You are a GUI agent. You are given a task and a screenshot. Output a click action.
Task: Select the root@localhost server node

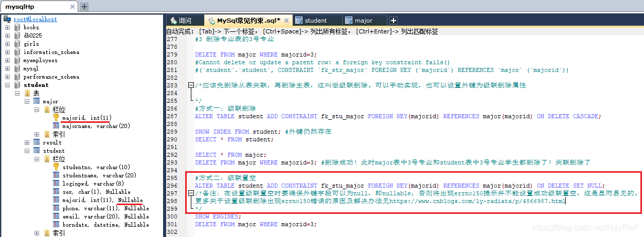(35, 19)
